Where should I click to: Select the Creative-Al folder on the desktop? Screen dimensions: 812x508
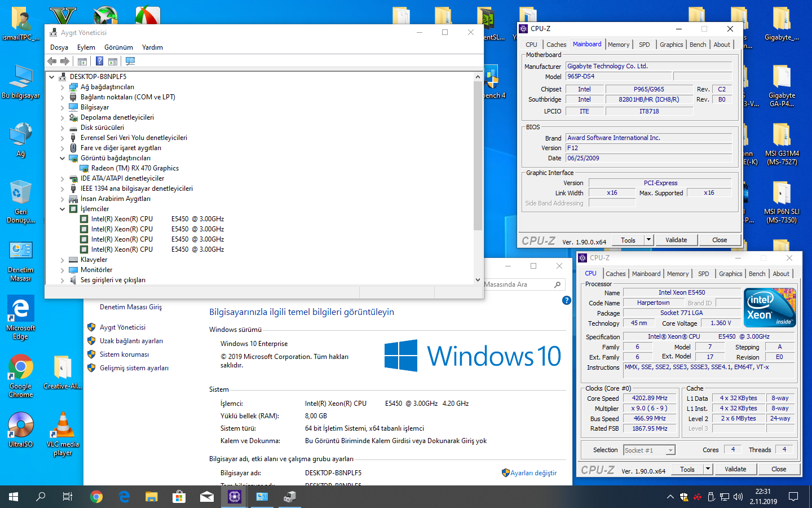pos(63,372)
